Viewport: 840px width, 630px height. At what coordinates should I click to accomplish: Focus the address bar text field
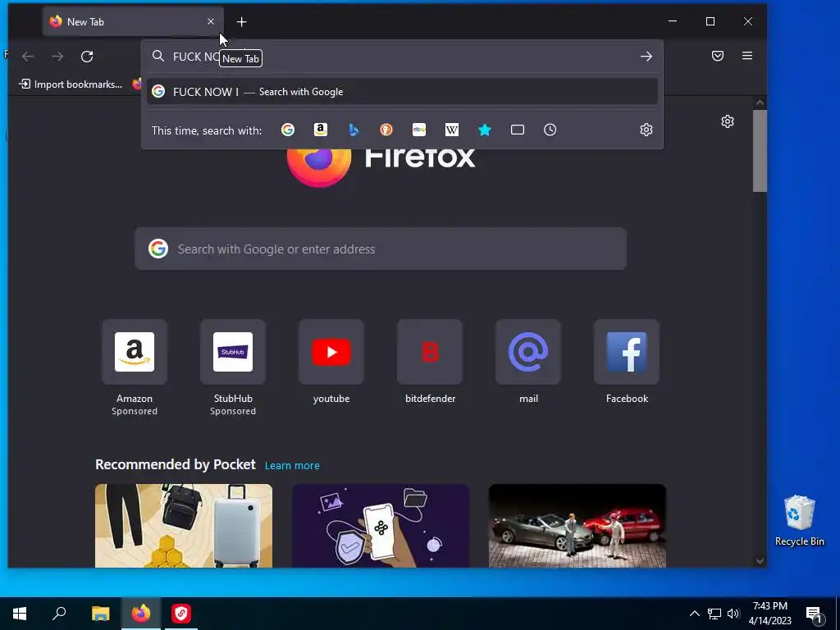tap(402, 57)
